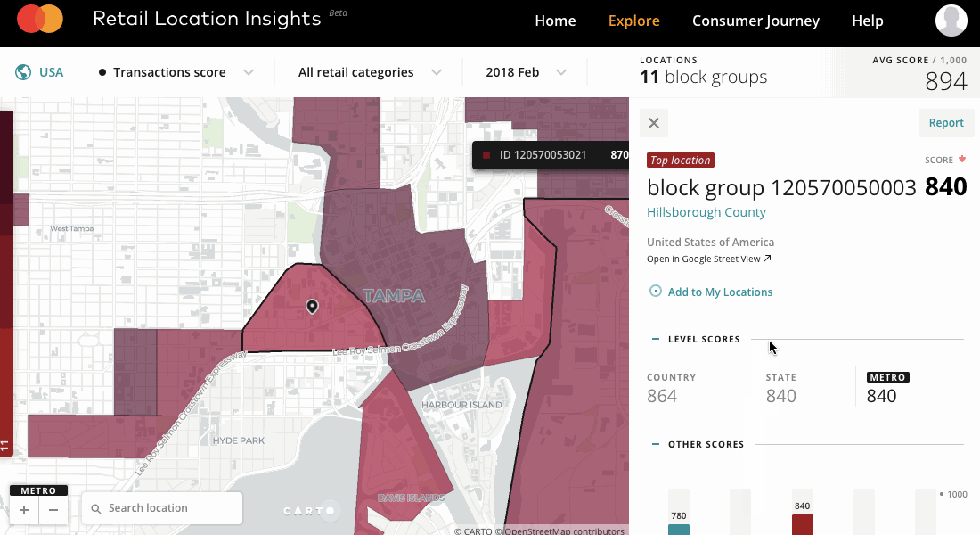
Task: Click the Add to My Locations target icon
Action: pyautogui.click(x=655, y=291)
